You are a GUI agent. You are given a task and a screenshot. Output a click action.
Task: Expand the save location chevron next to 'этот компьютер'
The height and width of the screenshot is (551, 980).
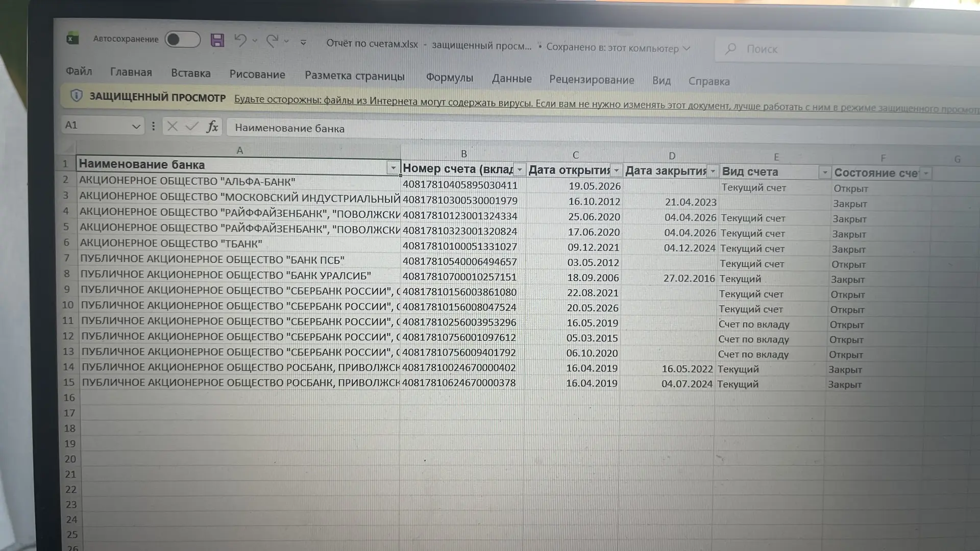coord(687,48)
